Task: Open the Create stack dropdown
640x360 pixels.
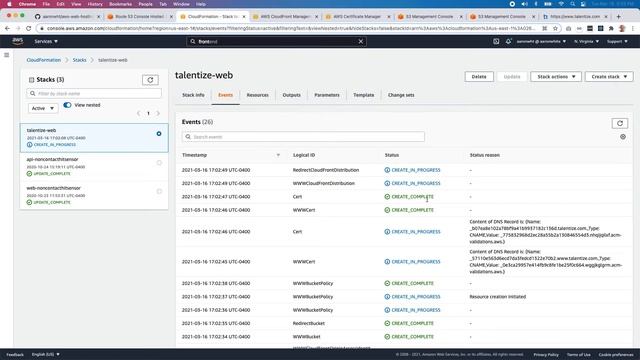Action: pos(609,77)
